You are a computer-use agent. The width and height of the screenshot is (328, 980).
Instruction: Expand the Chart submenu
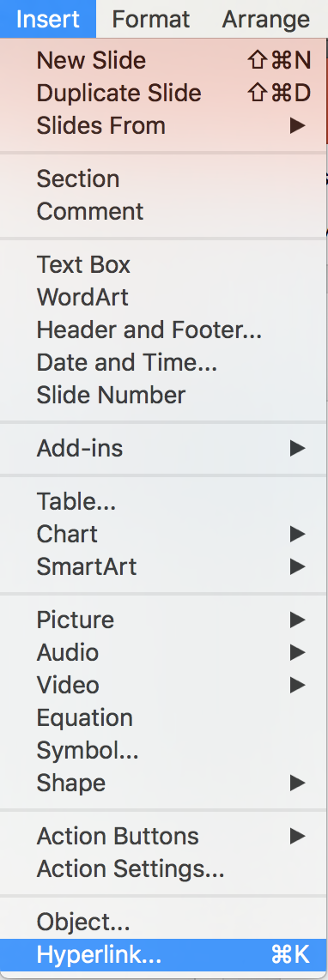tap(163, 534)
